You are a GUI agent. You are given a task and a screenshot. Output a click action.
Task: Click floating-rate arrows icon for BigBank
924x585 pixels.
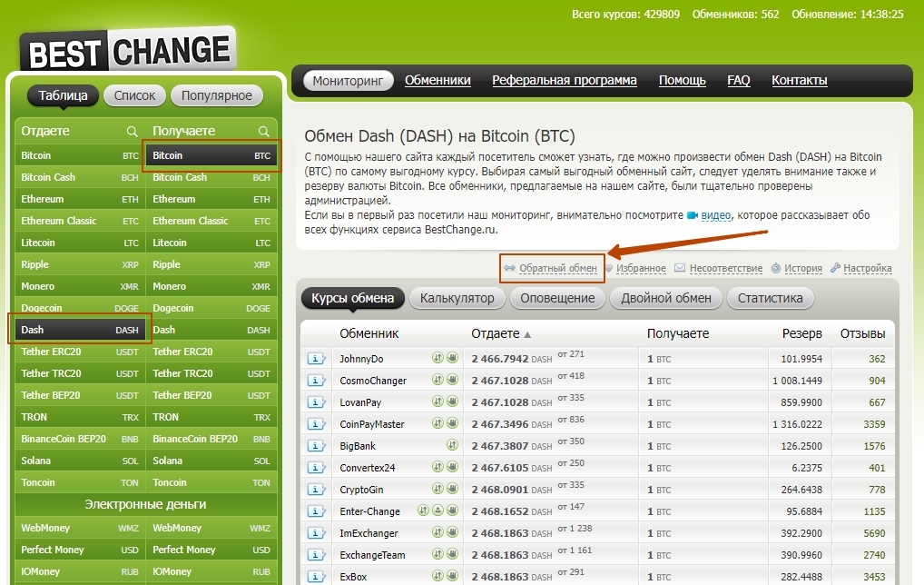(x=452, y=444)
